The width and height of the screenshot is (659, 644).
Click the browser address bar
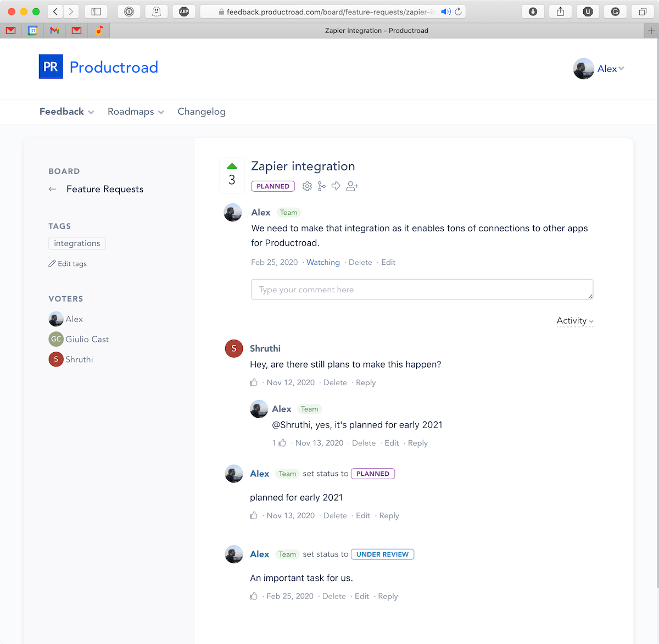[x=333, y=12]
